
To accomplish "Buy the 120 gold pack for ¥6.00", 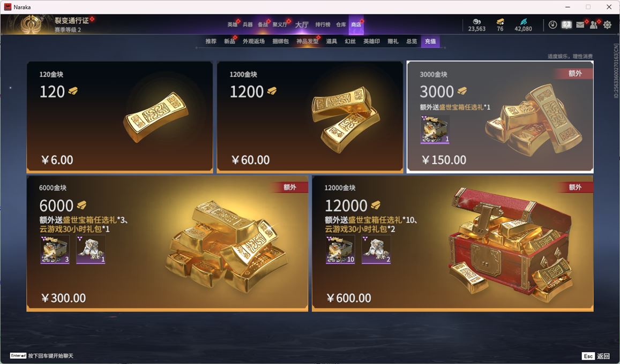I will (120, 117).
